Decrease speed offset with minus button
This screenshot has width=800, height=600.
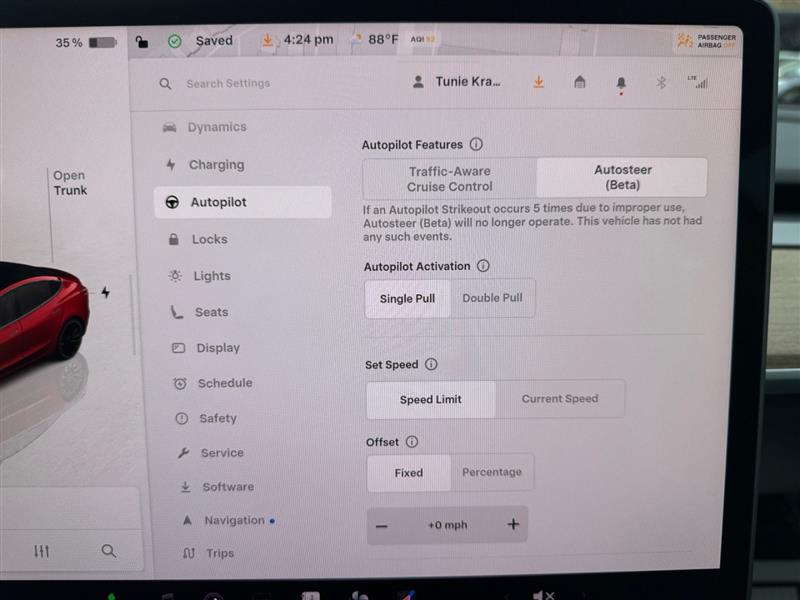point(382,525)
